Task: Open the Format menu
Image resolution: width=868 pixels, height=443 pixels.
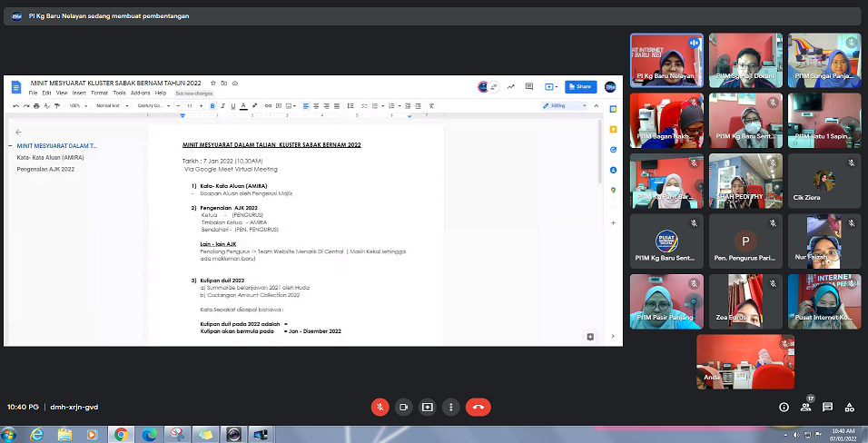Action: (x=99, y=93)
